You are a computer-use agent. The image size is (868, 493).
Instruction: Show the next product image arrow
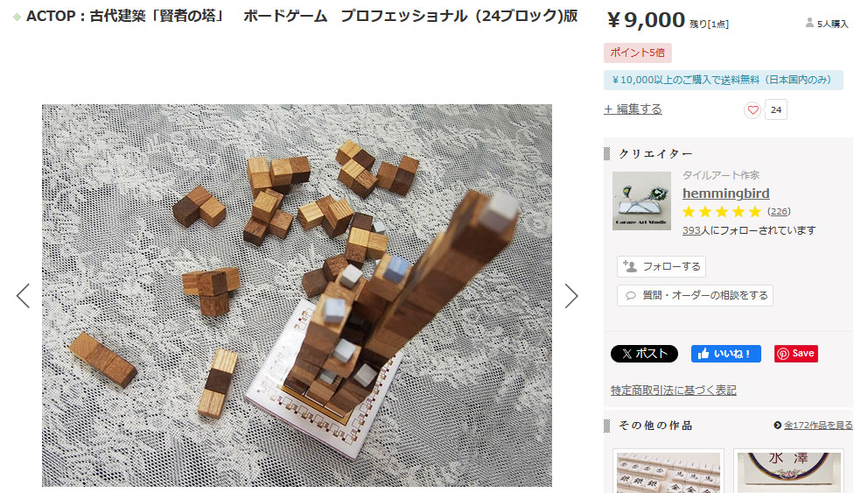coord(571,296)
